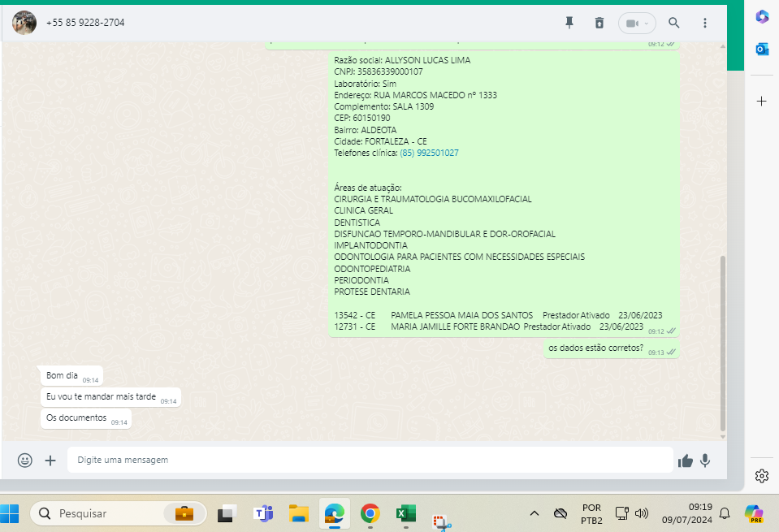Viewport: 779px width, 532px height.
Task: Record a voice message with microphone
Action: 705,461
